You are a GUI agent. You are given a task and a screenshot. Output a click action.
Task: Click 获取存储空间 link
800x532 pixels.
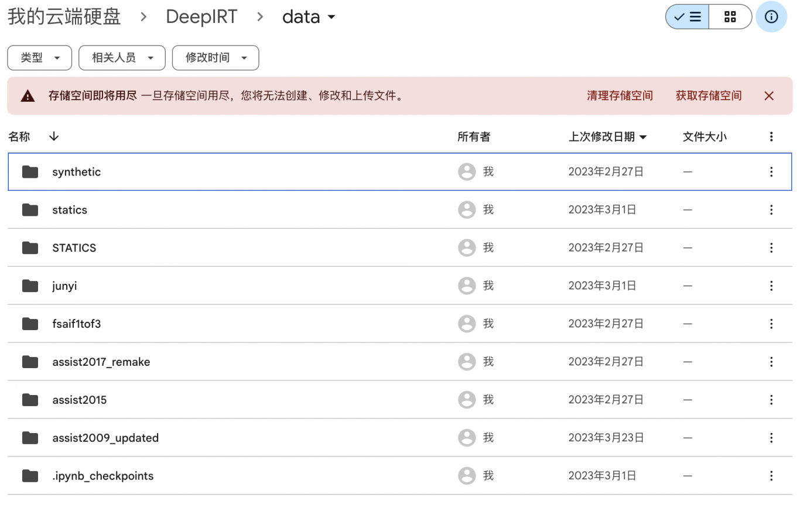(709, 96)
